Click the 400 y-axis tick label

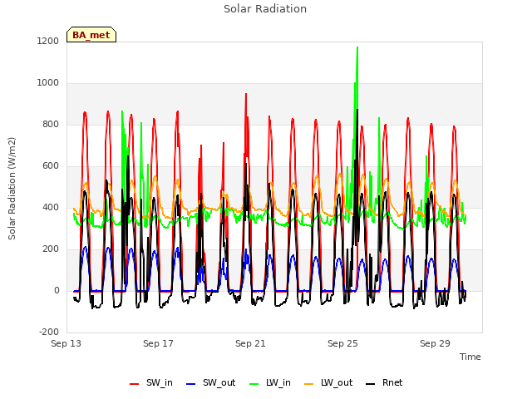51,208
